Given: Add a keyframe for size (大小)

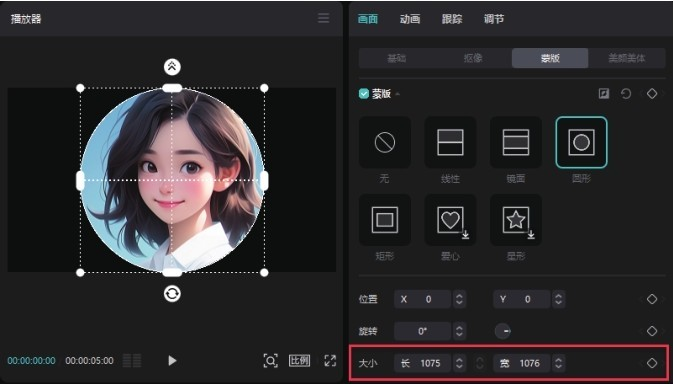Looking at the screenshot, I should [x=652, y=363].
